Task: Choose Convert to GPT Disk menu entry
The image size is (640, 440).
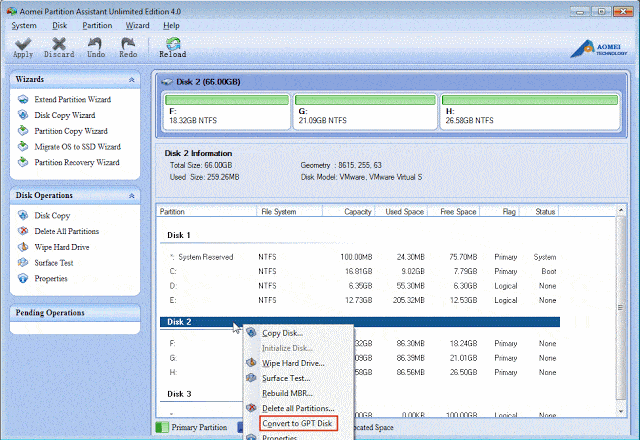Action: [298, 423]
